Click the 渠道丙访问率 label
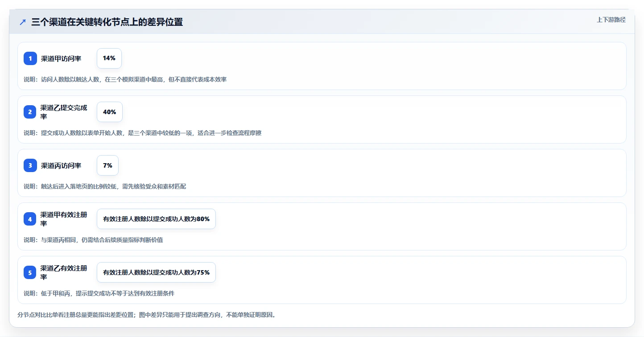Screen dimensions: 644x337 61,165
